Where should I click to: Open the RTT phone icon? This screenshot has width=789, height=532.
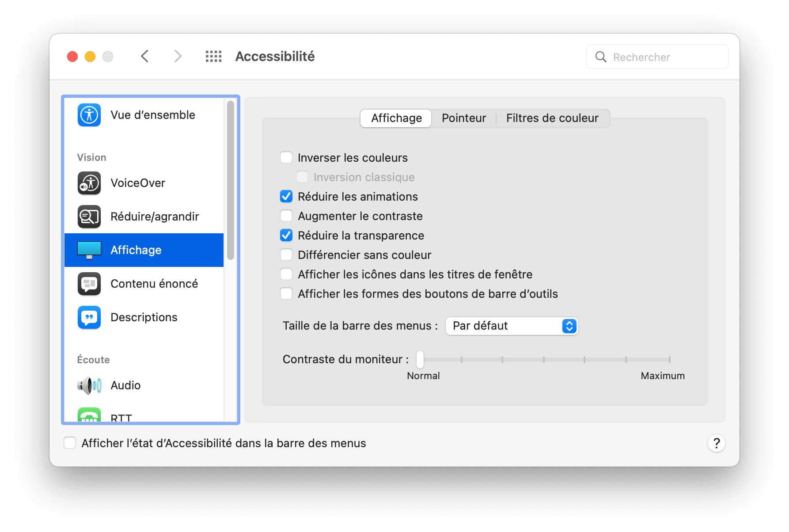click(89, 415)
